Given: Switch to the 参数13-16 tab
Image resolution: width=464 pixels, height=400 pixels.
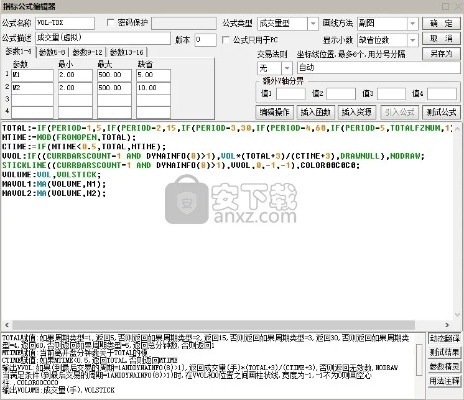Looking at the screenshot, I should (x=126, y=52).
